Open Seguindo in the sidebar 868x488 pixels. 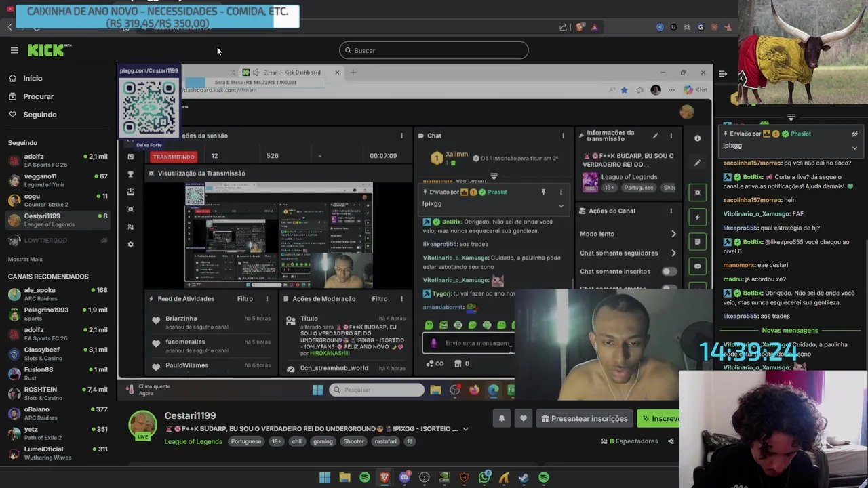click(39, 115)
